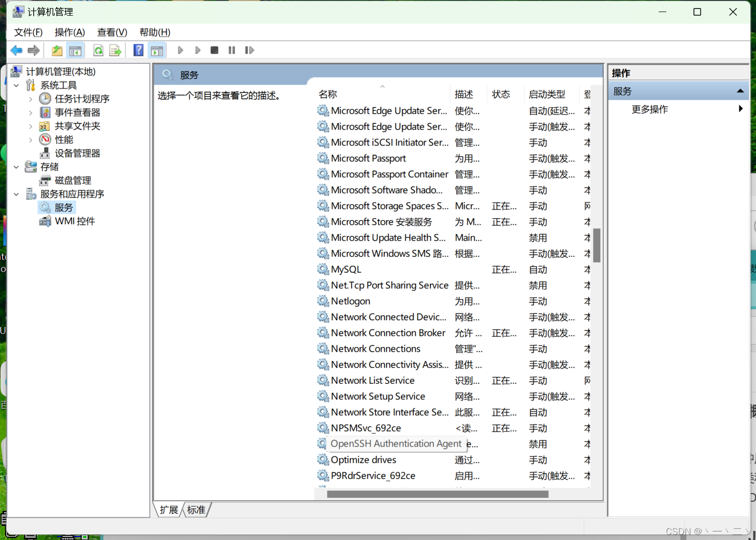Toggle the Show/Hide Console Tree icon
Viewport: 756px width, 540px height.
[75, 50]
